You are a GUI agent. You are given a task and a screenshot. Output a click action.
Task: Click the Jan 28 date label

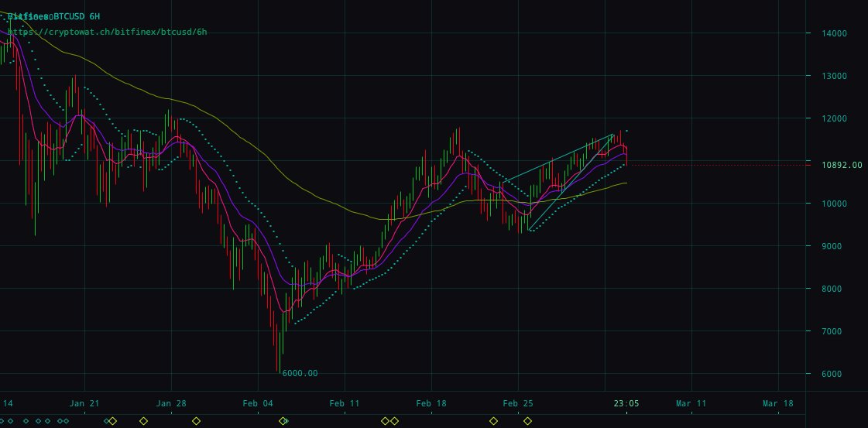click(x=171, y=403)
